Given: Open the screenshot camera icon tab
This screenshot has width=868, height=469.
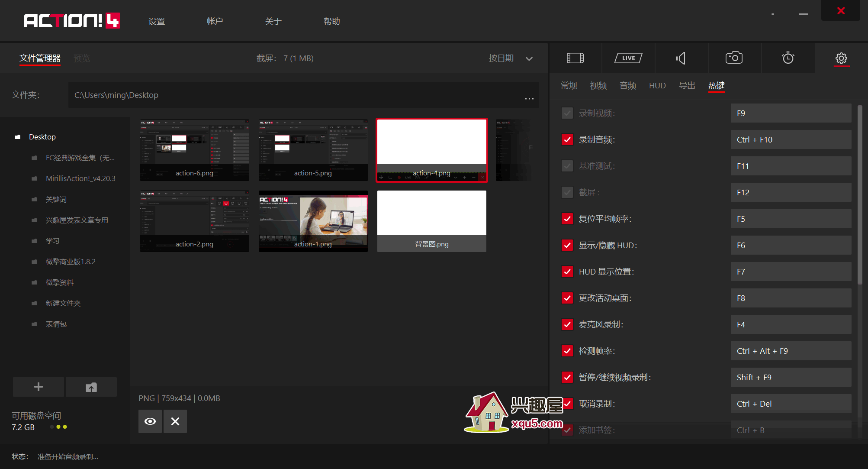Looking at the screenshot, I should pos(734,58).
